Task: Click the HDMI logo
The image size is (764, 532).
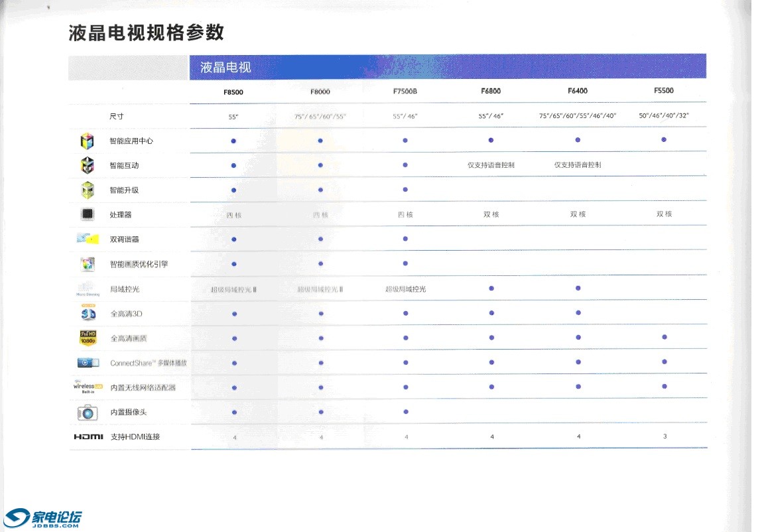Action: [88, 437]
